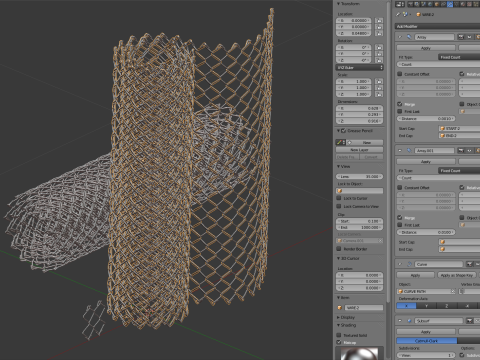Open the Properties editor type selector icon
The width and height of the screenshot is (480, 360).
coord(400,4)
